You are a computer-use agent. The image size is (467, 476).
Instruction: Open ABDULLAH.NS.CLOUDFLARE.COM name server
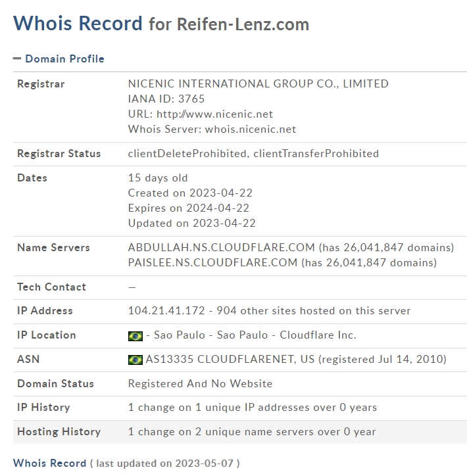tap(222, 247)
